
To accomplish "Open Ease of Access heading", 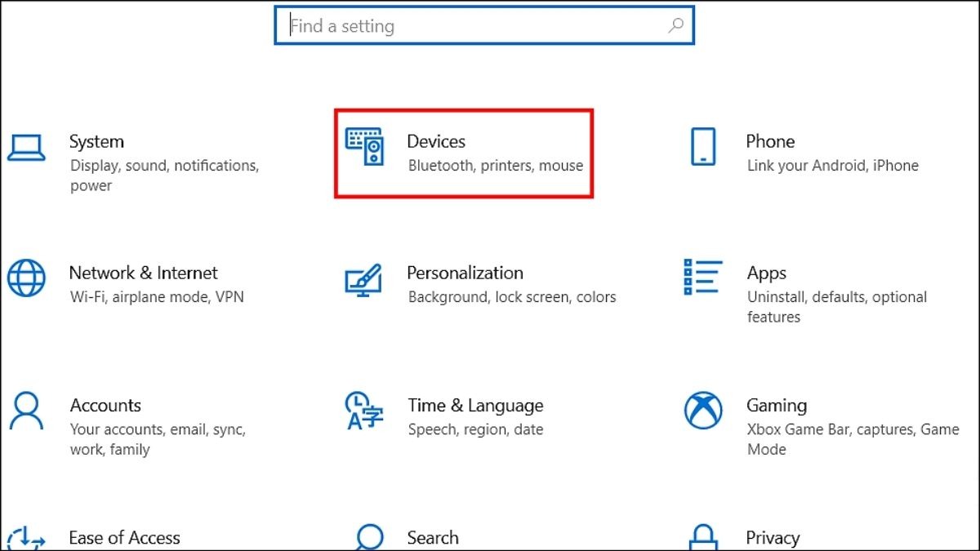I will [x=125, y=538].
